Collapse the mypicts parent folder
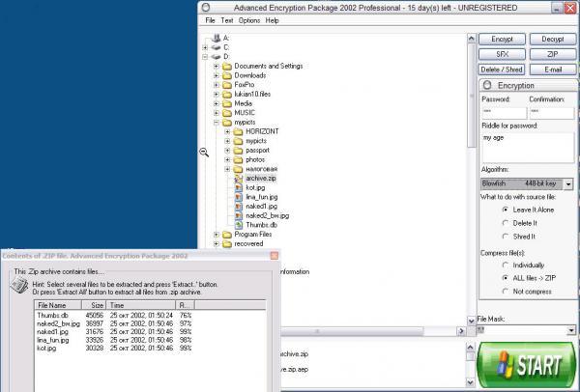580x392 pixels. click(x=217, y=123)
